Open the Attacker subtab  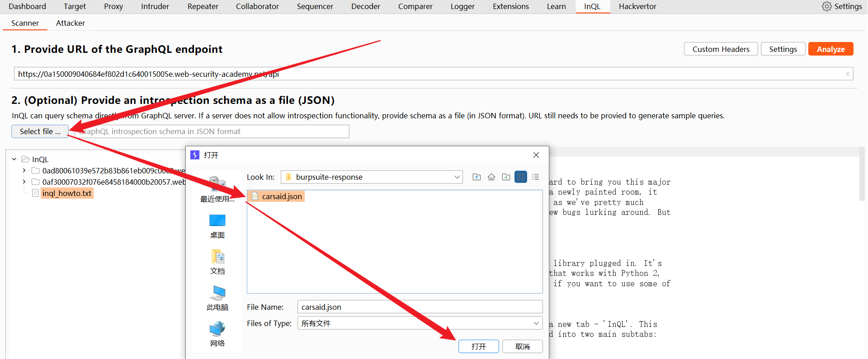(70, 23)
